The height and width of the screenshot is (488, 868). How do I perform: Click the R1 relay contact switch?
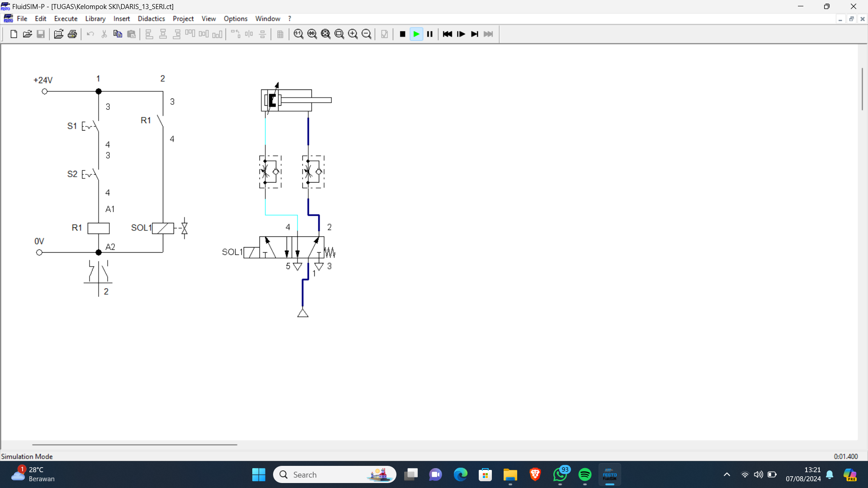[x=160, y=121]
